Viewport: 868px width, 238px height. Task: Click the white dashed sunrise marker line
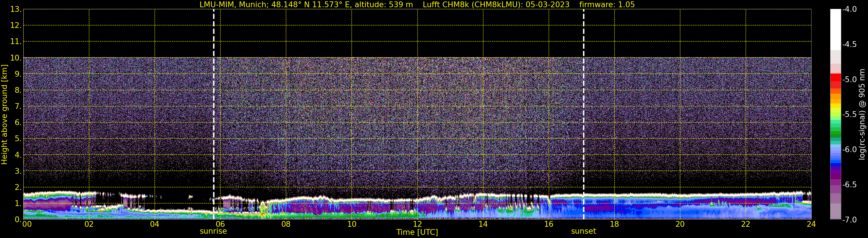(214, 114)
